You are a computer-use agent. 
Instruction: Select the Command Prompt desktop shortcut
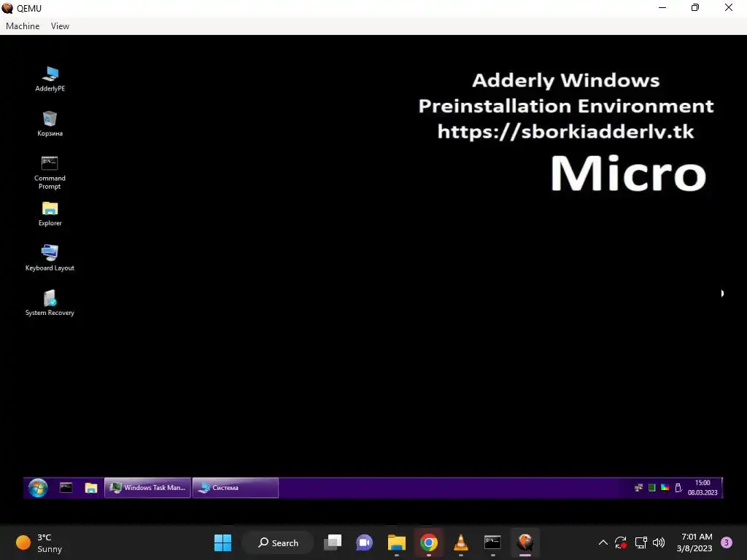click(50, 172)
